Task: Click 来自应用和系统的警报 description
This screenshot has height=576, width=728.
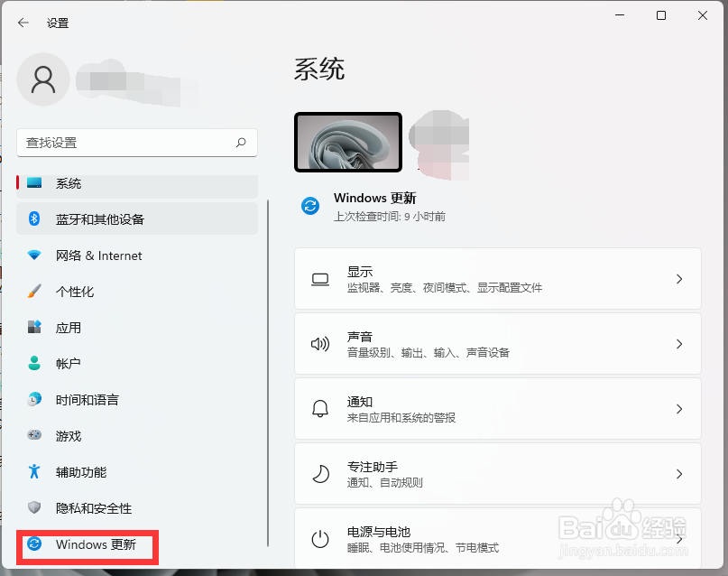Action: [x=401, y=418]
